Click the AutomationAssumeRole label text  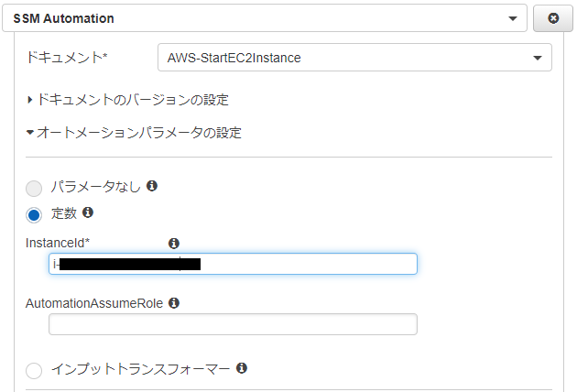pyautogui.click(x=95, y=302)
